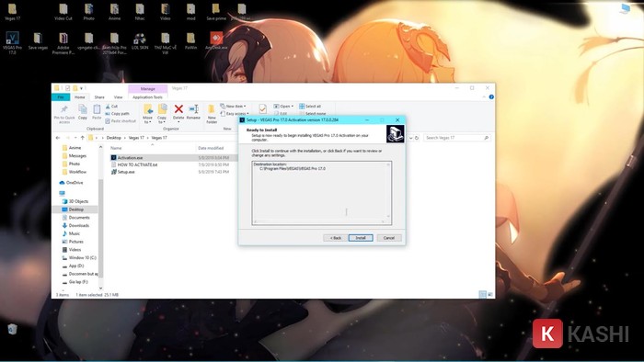644x362 pixels.
Task: Launch the LOL SKIN desktop shortcut
Action: 140,41
